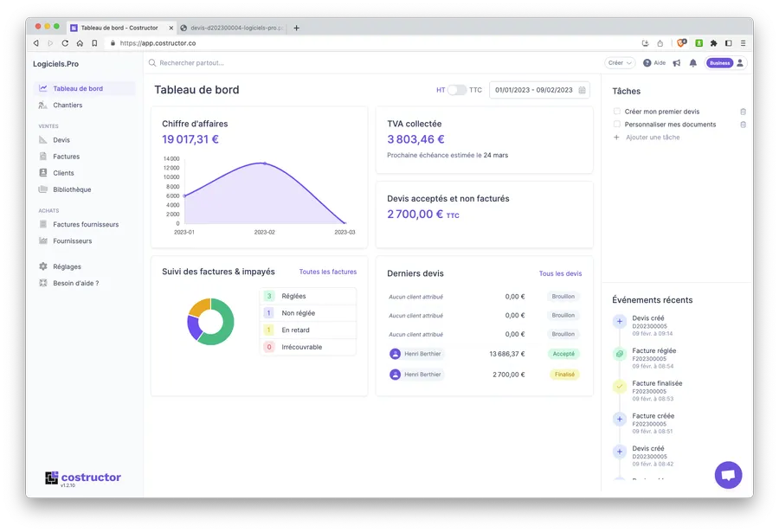Go to Chantiers in the sidebar

coord(68,106)
